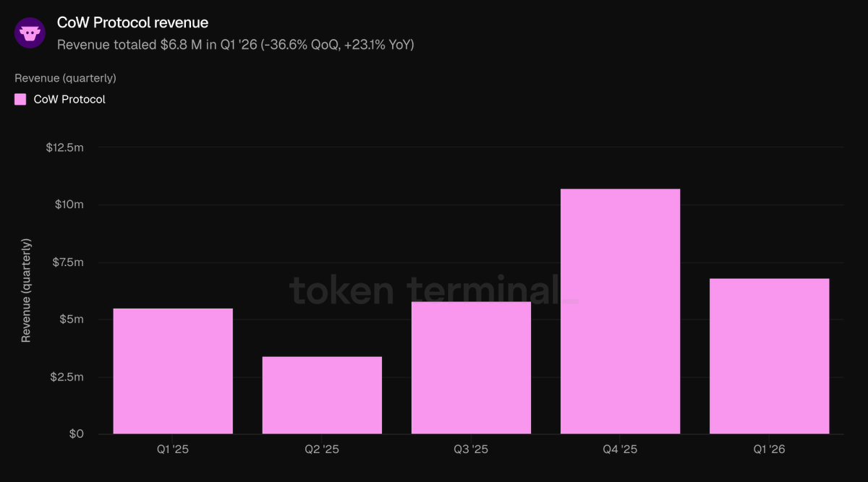Select the Q2 '25 revenue bar

tap(322, 395)
